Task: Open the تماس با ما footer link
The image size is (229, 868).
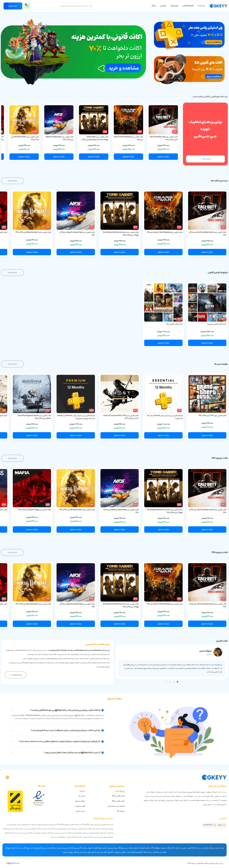Action: coord(82,796)
